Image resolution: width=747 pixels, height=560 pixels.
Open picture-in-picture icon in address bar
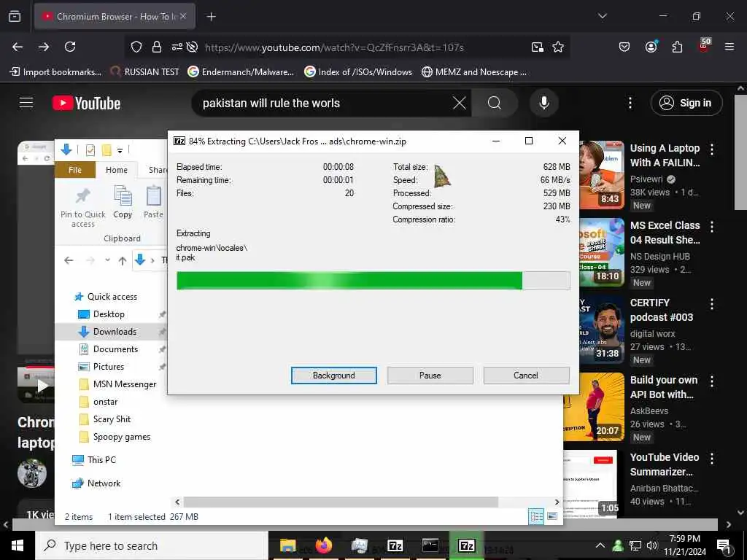pyautogui.click(x=538, y=47)
